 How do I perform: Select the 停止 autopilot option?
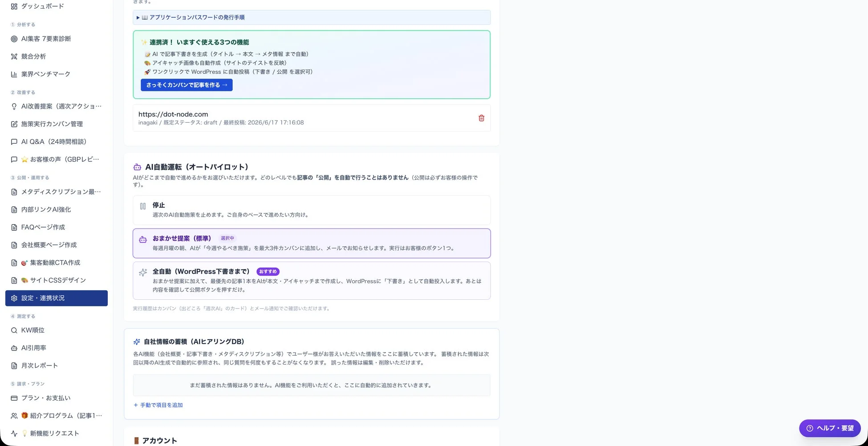tap(312, 210)
